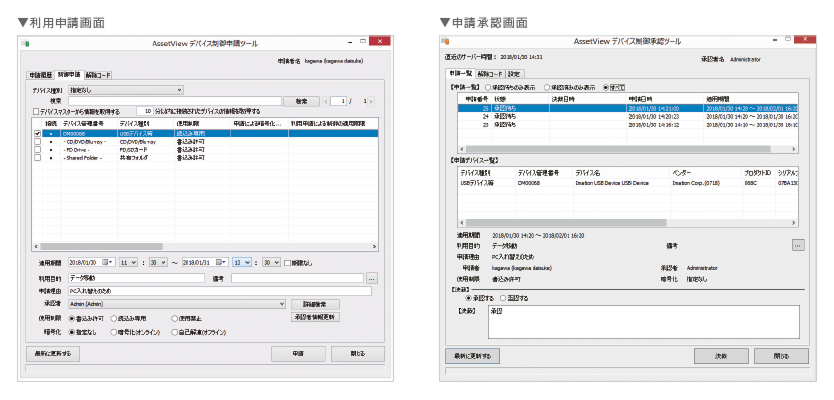
Task: Open the デバイス種別 dropdown showing 指定なし
Action: 126,90
